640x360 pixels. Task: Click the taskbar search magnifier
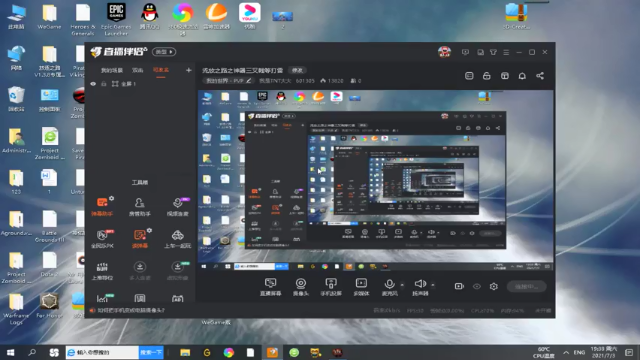point(32,352)
